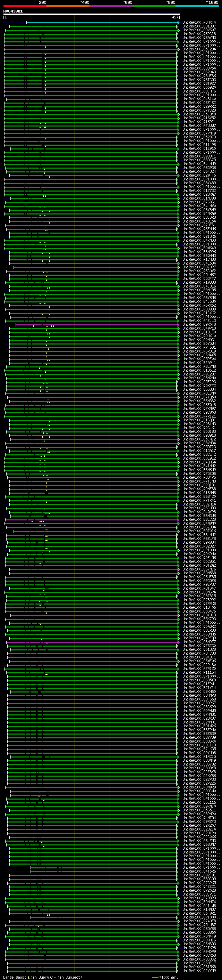Select hit label UniRef100_B0DI83
Viewport: 222px width, 980px height.
pyautogui.click(x=199, y=431)
